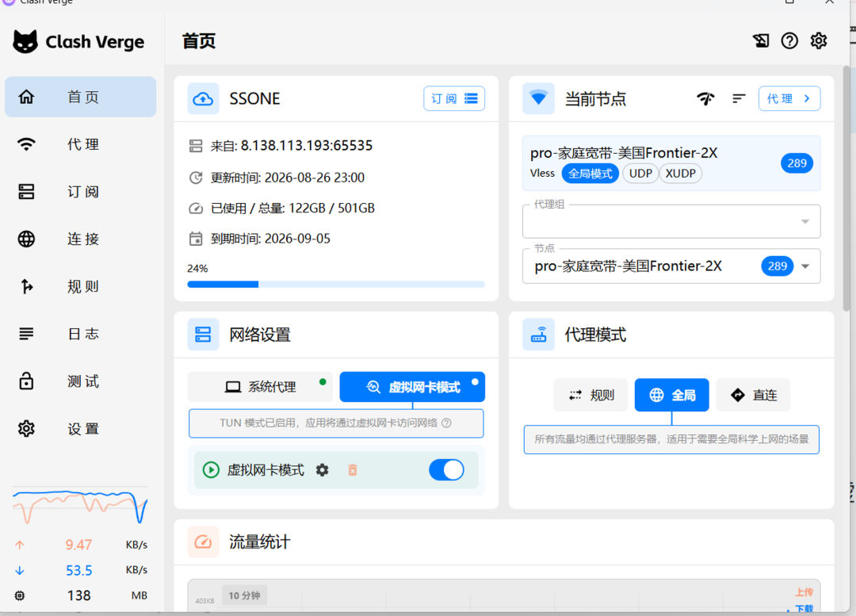
Task: Switch proxy mode to 全局
Action: click(671, 395)
